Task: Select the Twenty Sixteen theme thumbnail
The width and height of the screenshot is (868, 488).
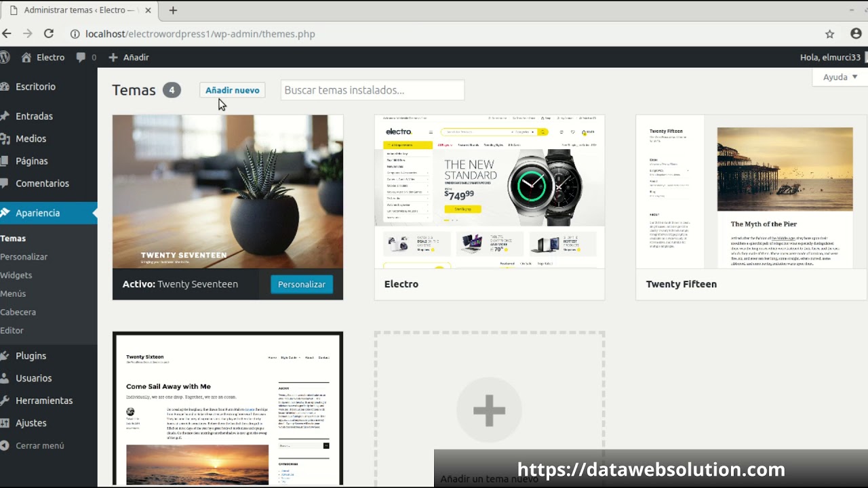Action: 228,409
